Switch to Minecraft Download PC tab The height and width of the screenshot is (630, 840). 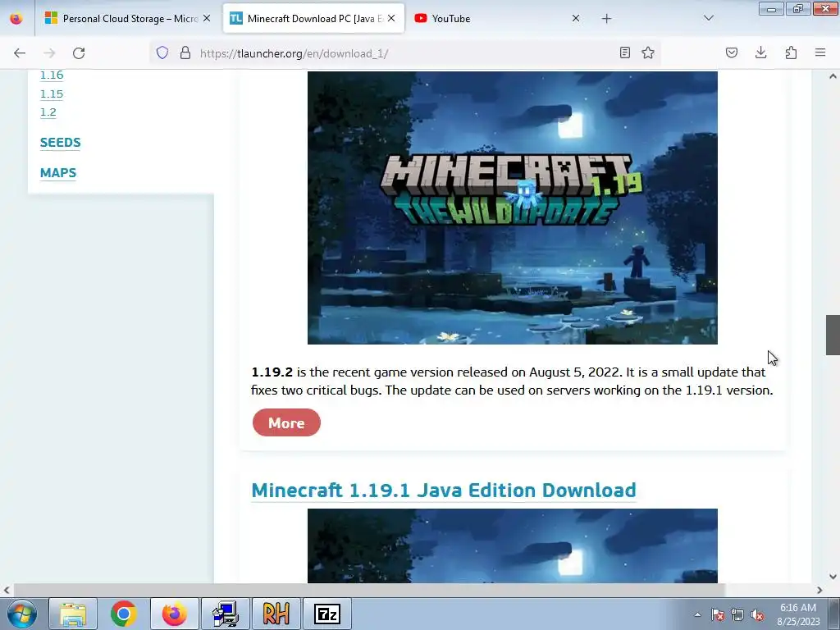pyautogui.click(x=313, y=19)
